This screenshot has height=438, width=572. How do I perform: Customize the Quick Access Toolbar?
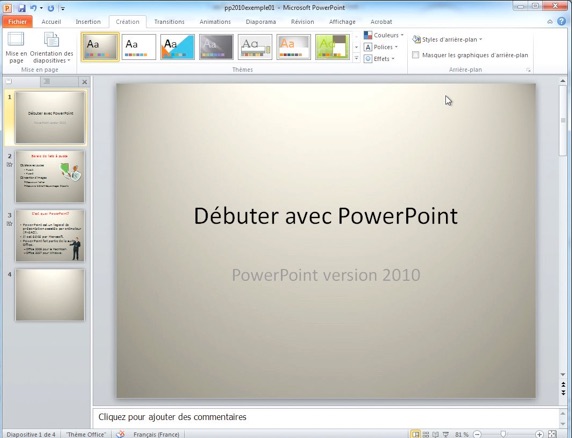tap(63, 8)
